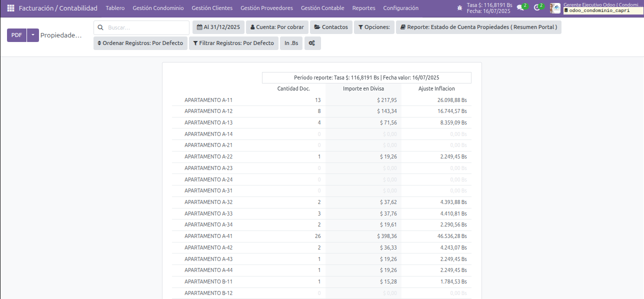Open the Configuración menu
Image resolution: width=644 pixels, height=299 pixels.
coord(400,8)
